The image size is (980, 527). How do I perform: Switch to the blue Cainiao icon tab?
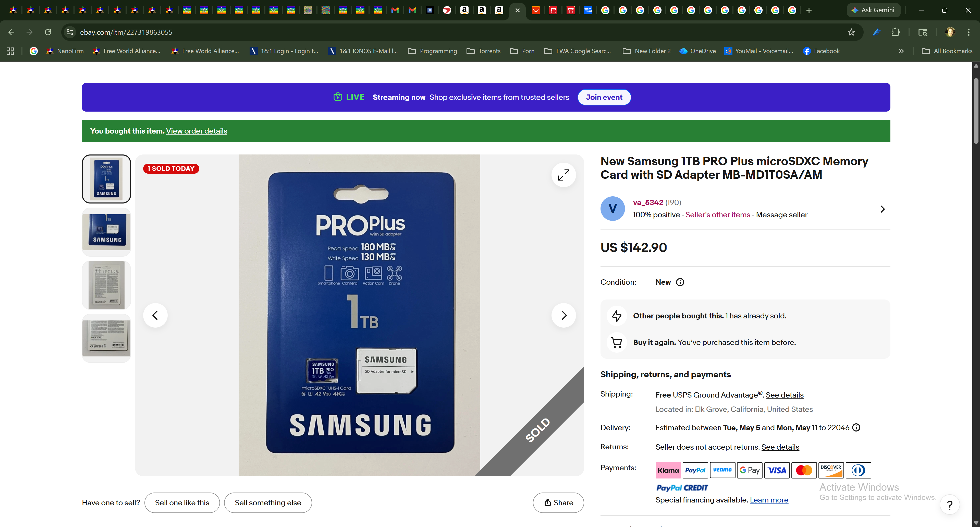(x=588, y=10)
